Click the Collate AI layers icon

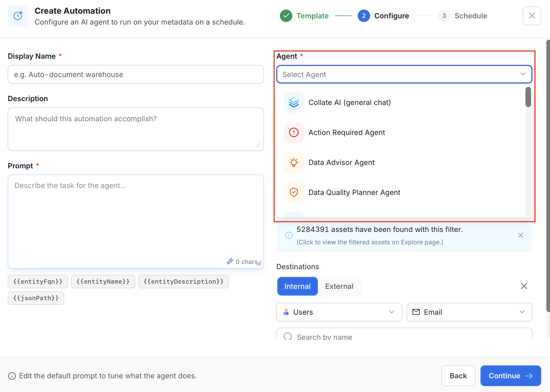[x=294, y=102]
